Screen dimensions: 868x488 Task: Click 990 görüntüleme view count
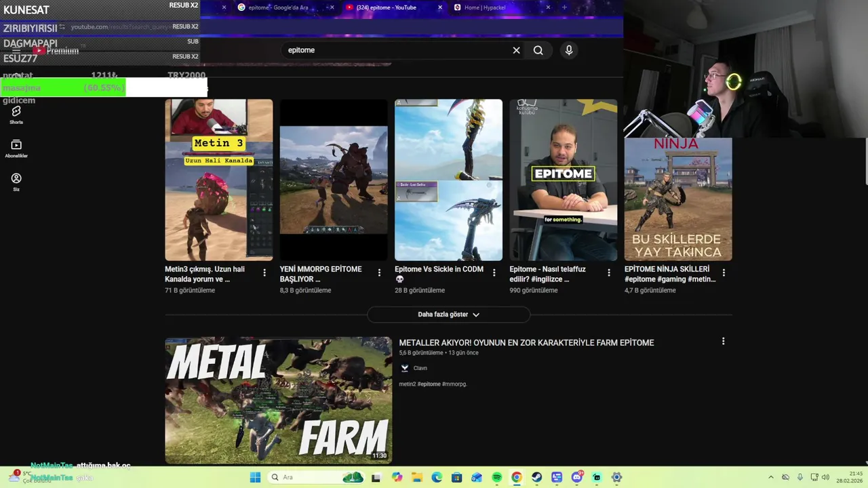(x=534, y=291)
